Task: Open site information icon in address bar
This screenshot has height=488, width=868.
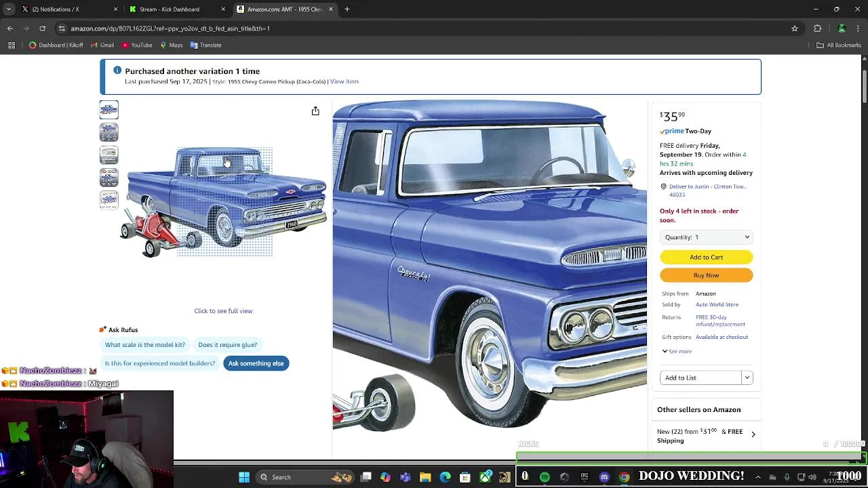Action: [x=62, y=28]
